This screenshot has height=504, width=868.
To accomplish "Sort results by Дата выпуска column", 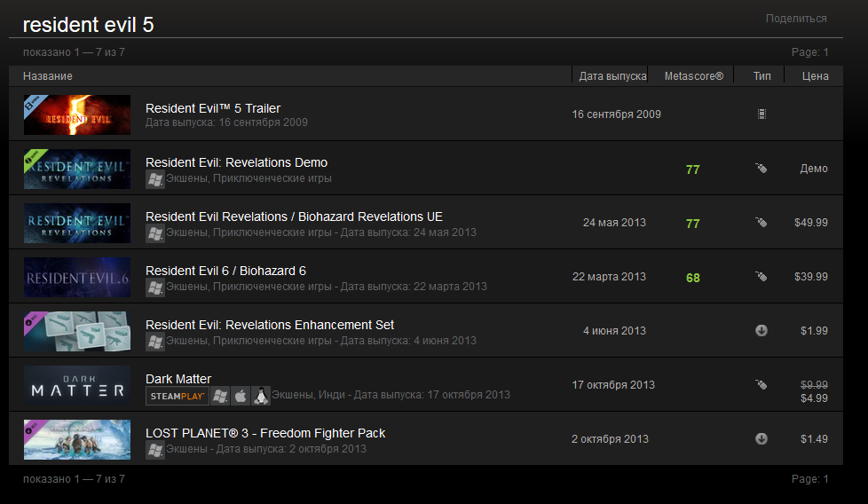I will [612, 76].
